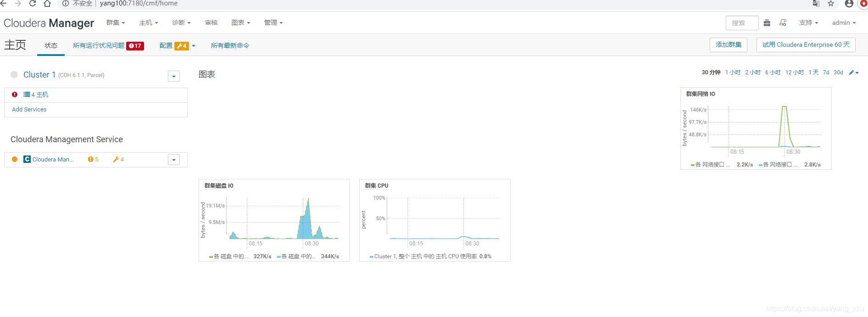
Task: Open the 审核 menu item
Action: 211,22
